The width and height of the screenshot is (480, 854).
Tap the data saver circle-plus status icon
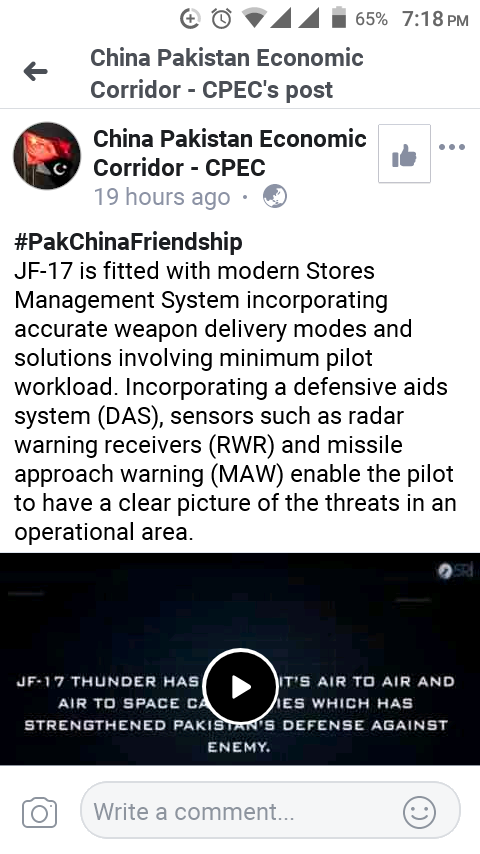click(x=190, y=19)
